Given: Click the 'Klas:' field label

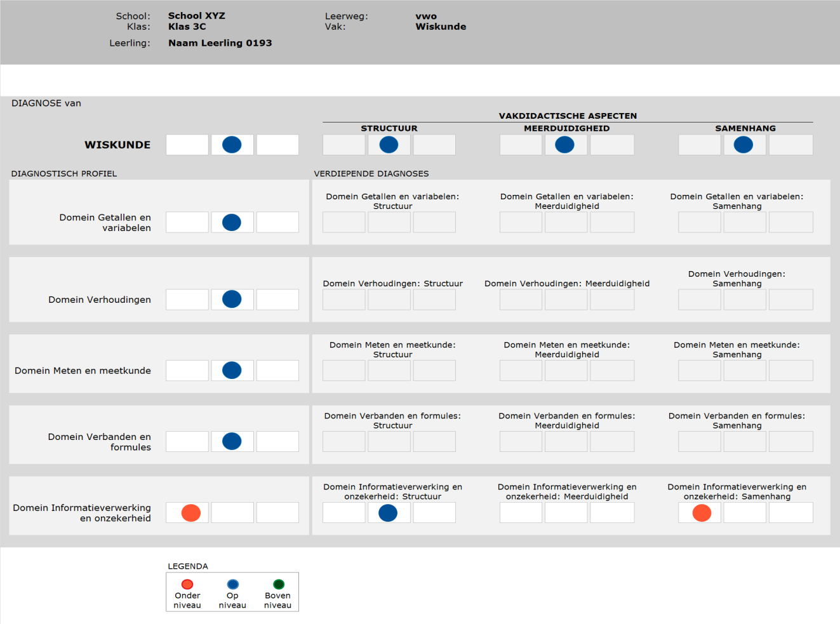Looking at the screenshot, I should [x=138, y=27].
